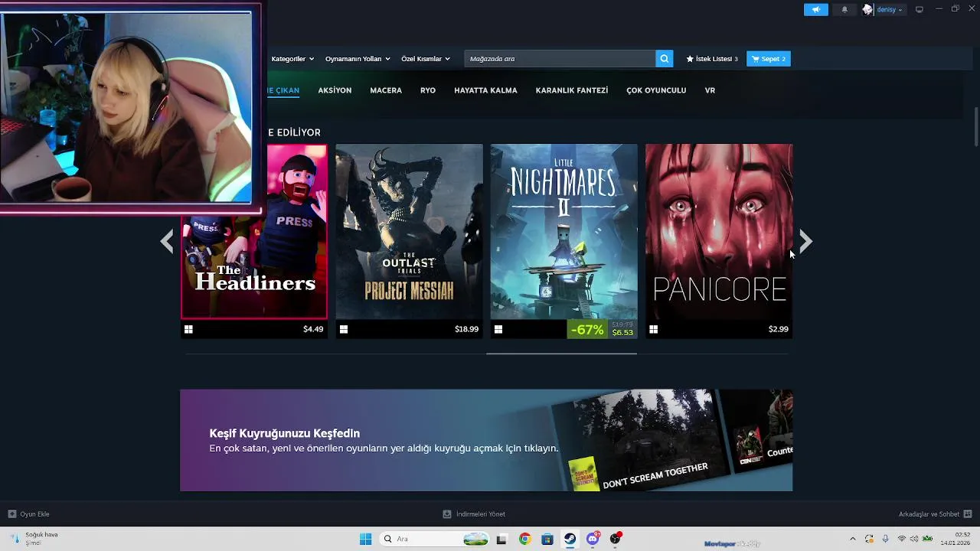Screen dimensions: 980x551
Task: Open OBS Studio from taskbar
Action: pyautogui.click(x=616, y=539)
